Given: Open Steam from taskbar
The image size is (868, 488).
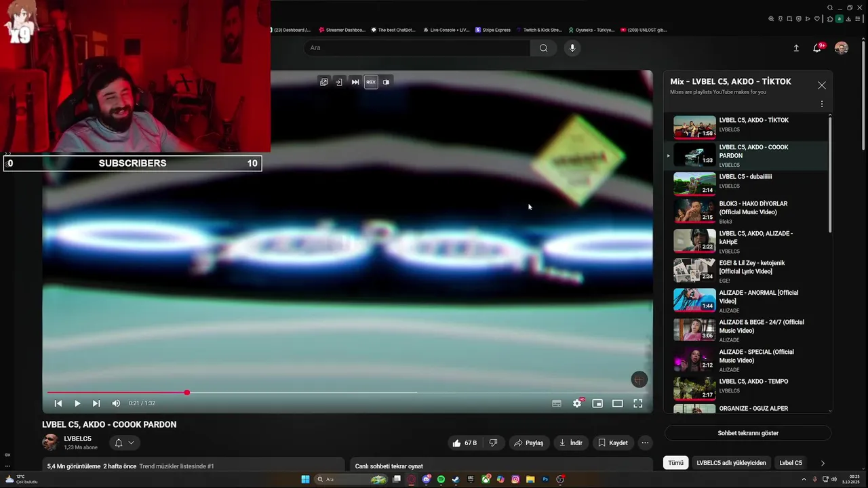Looking at the screenshot, I should [456, 479].
